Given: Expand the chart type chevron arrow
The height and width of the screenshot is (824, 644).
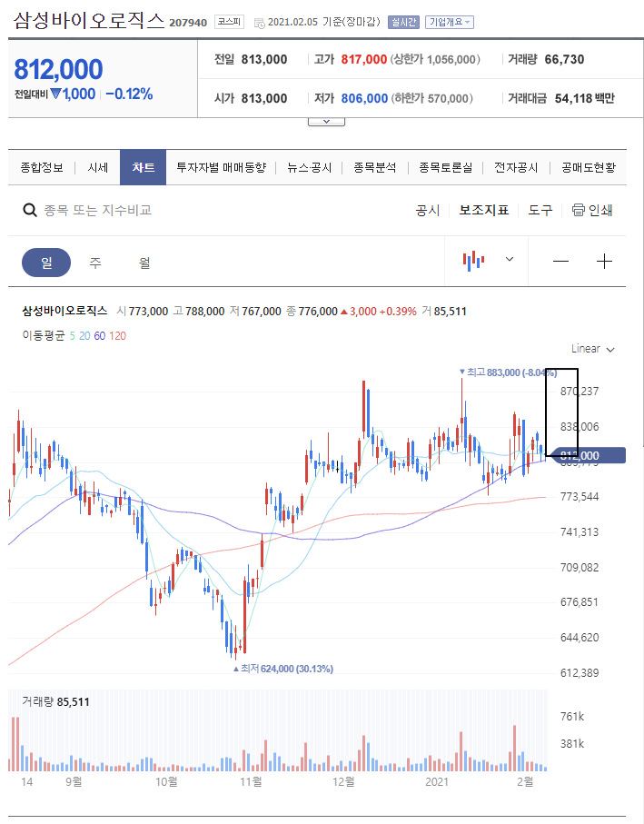Looking at the screenshot, I should [509, 259].
